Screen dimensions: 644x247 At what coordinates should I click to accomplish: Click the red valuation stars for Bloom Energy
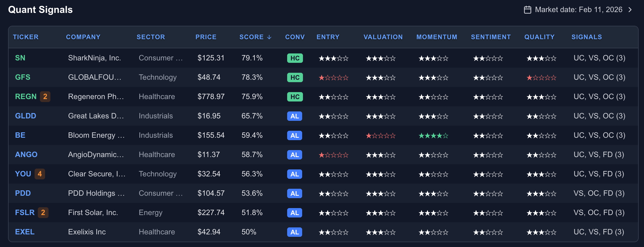click(380, 136)
